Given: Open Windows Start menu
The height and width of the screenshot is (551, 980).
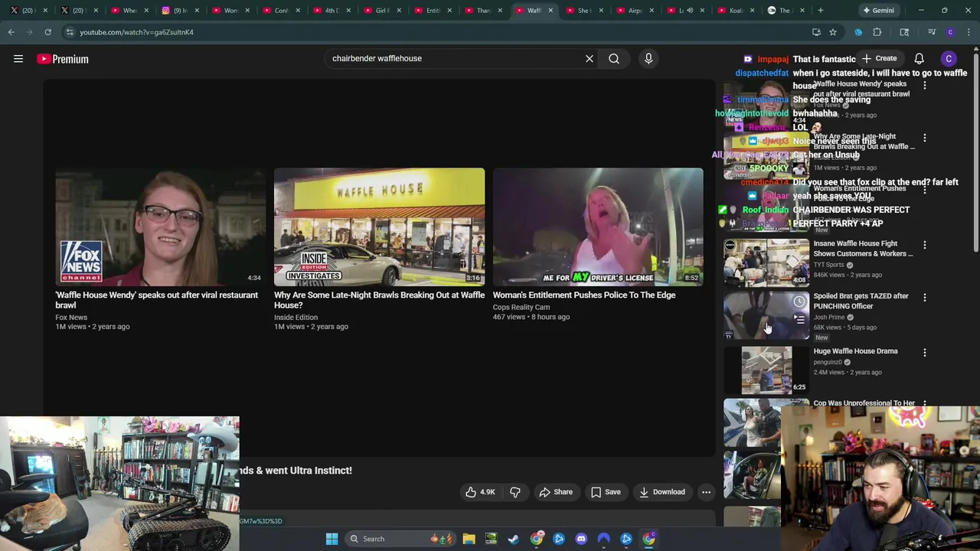Looking at the screenshot, I should (332, 539).
